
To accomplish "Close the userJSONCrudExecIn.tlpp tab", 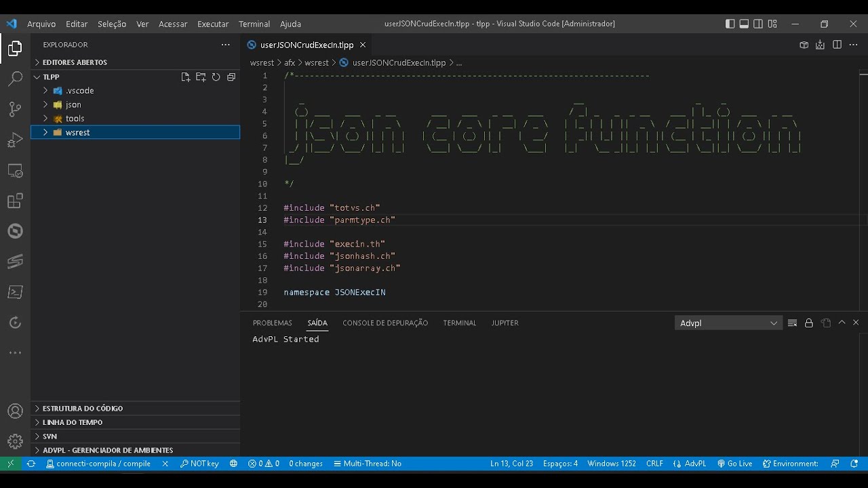I will [x=362, y=45].
